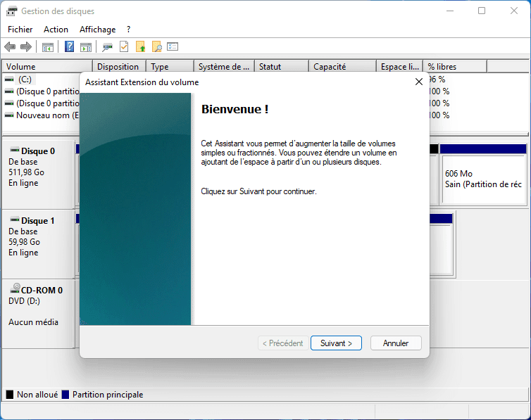Click the connect disk toolbar icon
Image resolution: width=531 pixels, height=420 pixels.
107,47
